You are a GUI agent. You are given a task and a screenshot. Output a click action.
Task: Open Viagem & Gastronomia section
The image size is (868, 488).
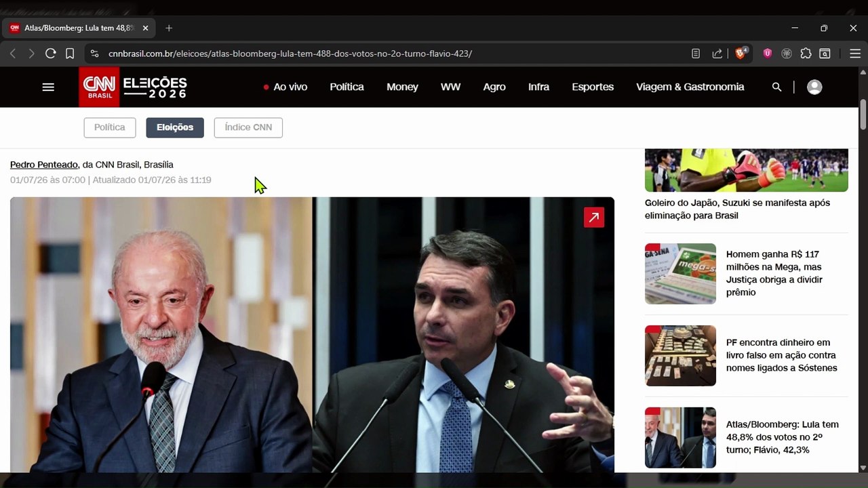(x=690, y=87)
